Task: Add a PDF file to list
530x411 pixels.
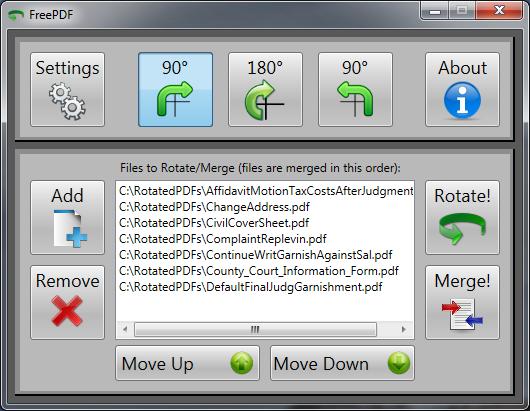Action: tap(68, 218)
